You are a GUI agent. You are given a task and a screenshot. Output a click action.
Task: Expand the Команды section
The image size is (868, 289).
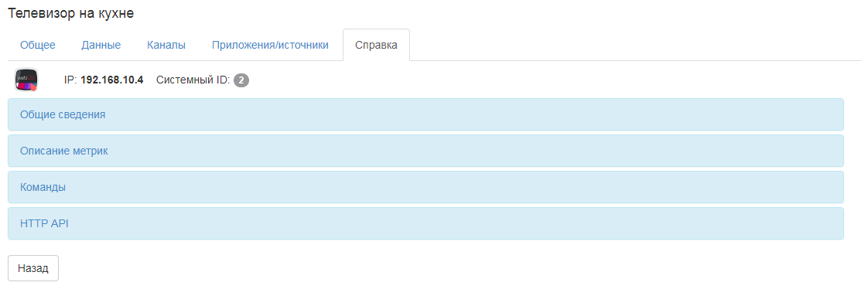point(425,187)
